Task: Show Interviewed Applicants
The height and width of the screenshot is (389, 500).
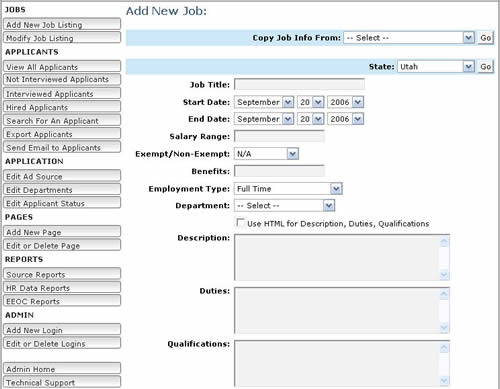Action: [62, 93]
